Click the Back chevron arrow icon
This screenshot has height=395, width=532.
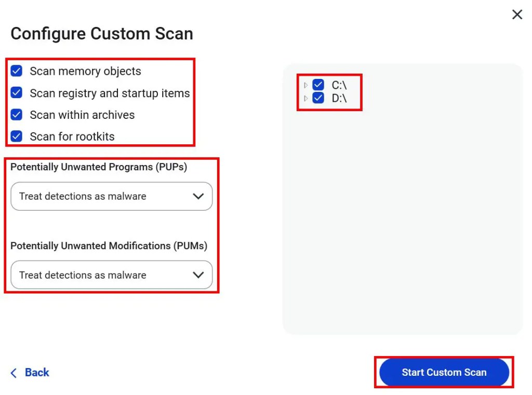point(14,373)
